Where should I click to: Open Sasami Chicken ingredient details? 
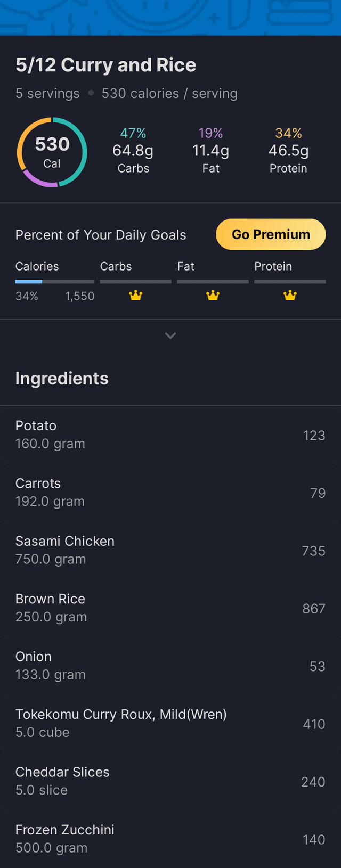point(170,550)
